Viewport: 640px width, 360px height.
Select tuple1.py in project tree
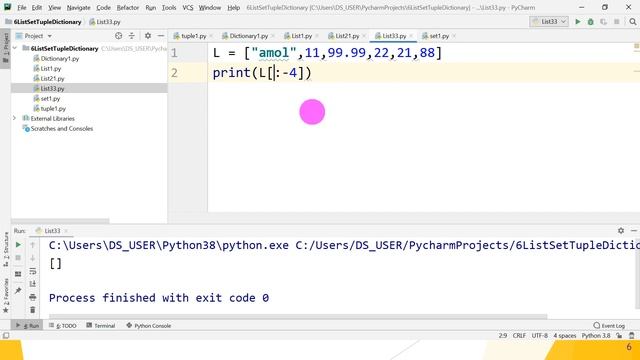pos(53,109)
